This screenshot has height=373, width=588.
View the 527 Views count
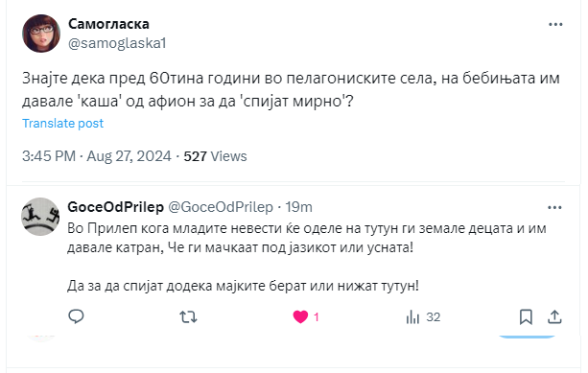point(215,156)
